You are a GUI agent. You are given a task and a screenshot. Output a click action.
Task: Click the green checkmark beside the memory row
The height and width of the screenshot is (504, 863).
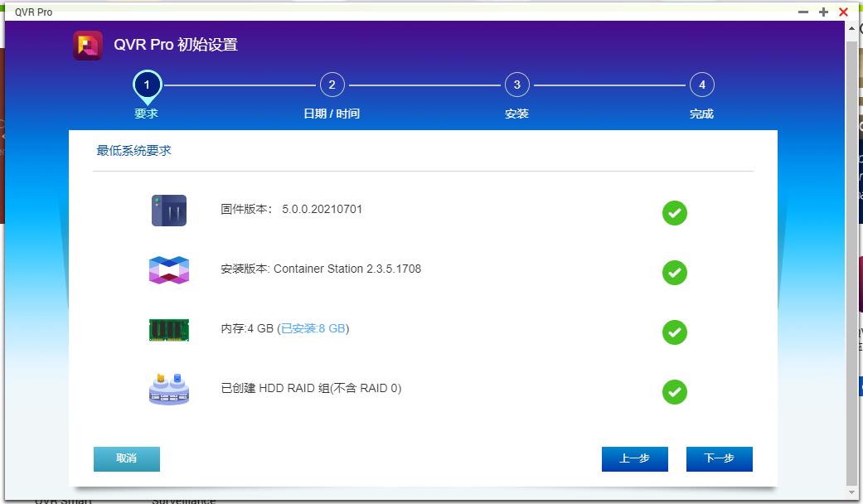click(x=675, y=331)
